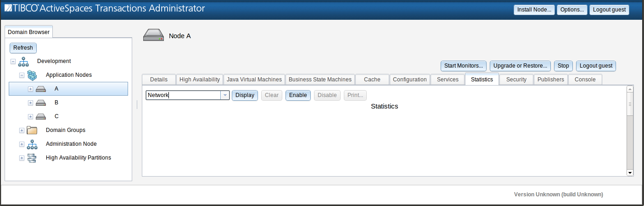Expand the Domain Groups tree node

pos(22,130)
